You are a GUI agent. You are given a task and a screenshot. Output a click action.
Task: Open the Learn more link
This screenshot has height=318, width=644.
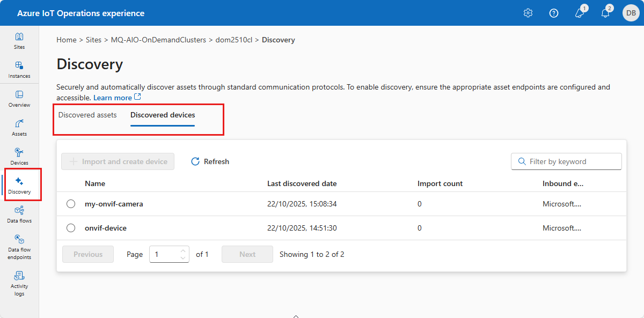pyautogui.click(x=117, y=98)
